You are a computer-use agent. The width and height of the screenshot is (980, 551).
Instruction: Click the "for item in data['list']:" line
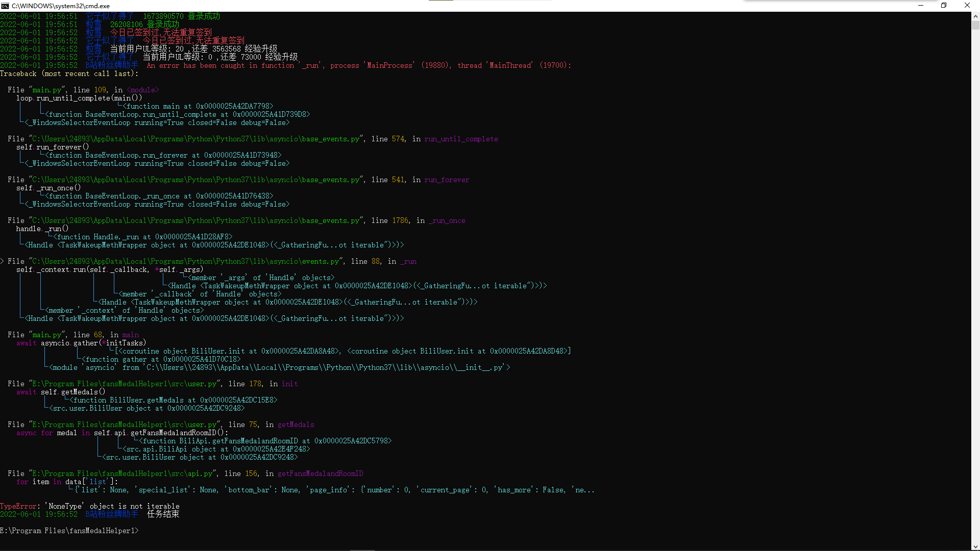click(67, 482)
